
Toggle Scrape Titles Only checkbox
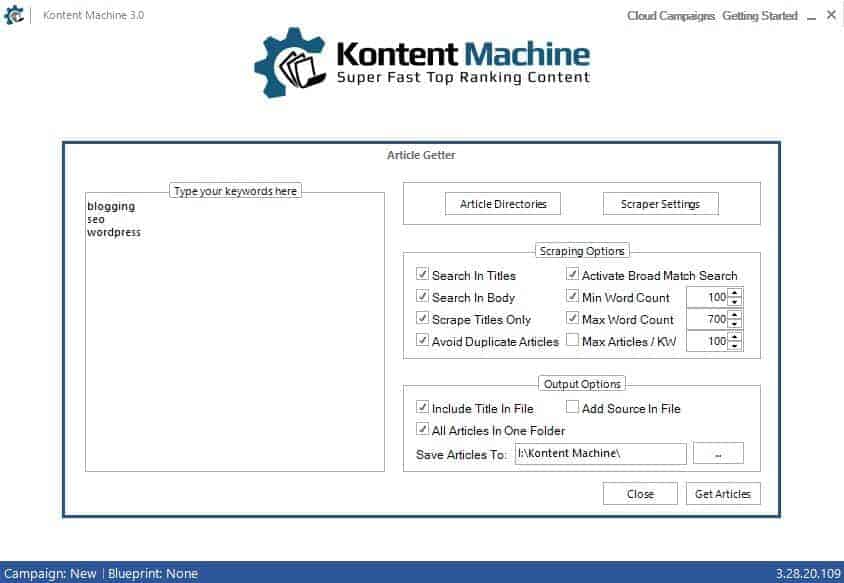(x=423, y=319)
